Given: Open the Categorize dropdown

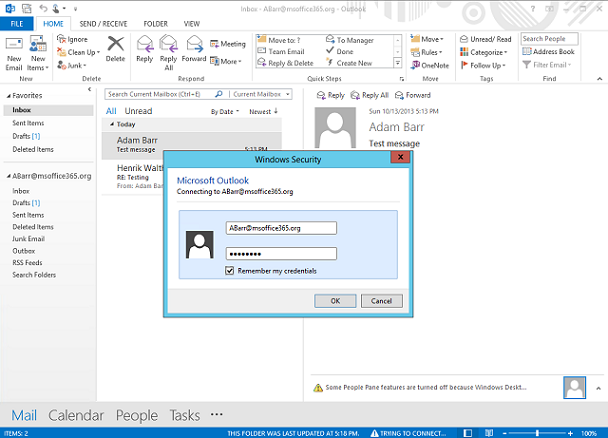Looking at the screenshot, I should (484, 52).
